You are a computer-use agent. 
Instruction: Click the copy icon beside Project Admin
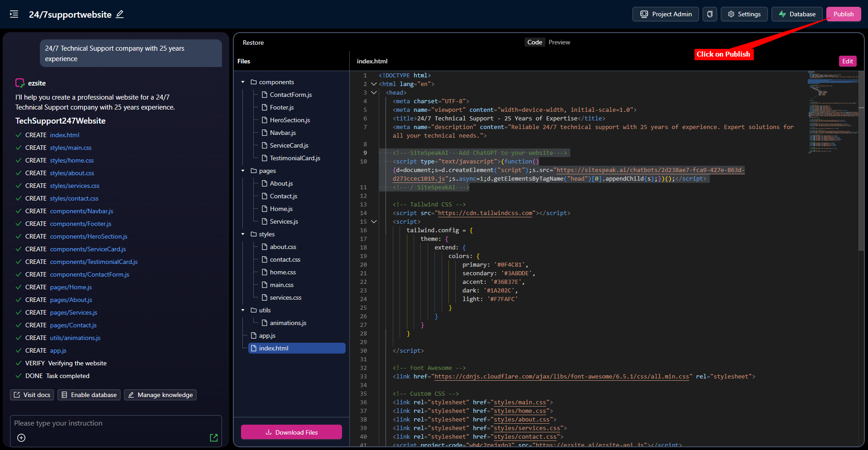point(710,14)
